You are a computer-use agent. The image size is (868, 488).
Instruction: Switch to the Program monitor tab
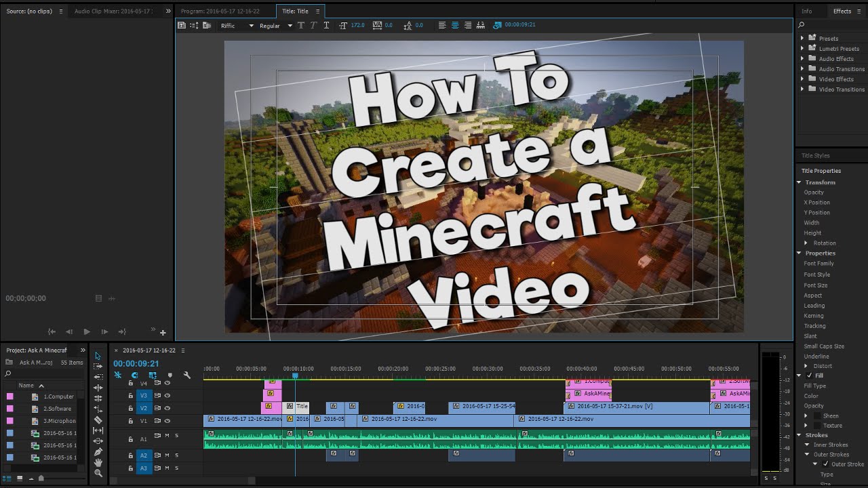point(220,11)
